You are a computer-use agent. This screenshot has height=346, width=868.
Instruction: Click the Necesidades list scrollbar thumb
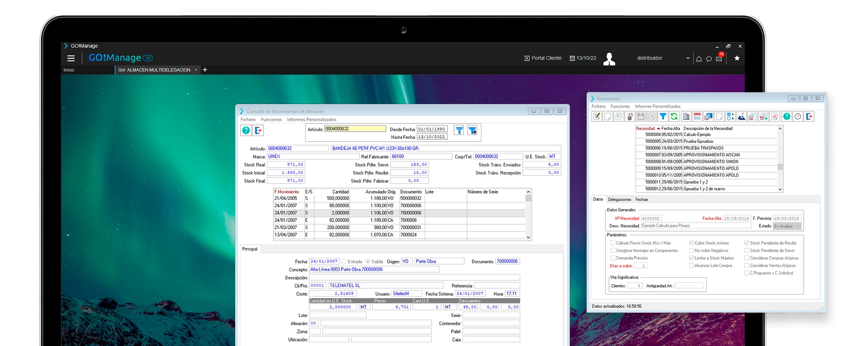(780, 167)
